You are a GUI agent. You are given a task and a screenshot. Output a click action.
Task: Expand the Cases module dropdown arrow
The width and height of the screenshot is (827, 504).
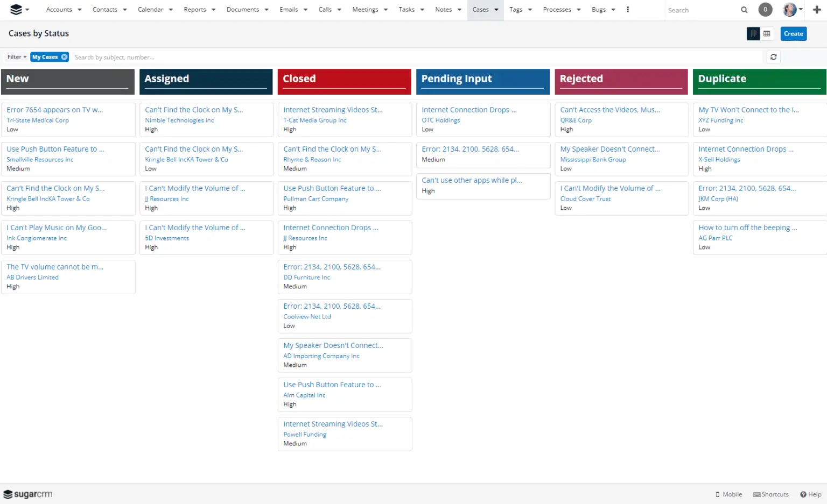[x=496, y=10]
